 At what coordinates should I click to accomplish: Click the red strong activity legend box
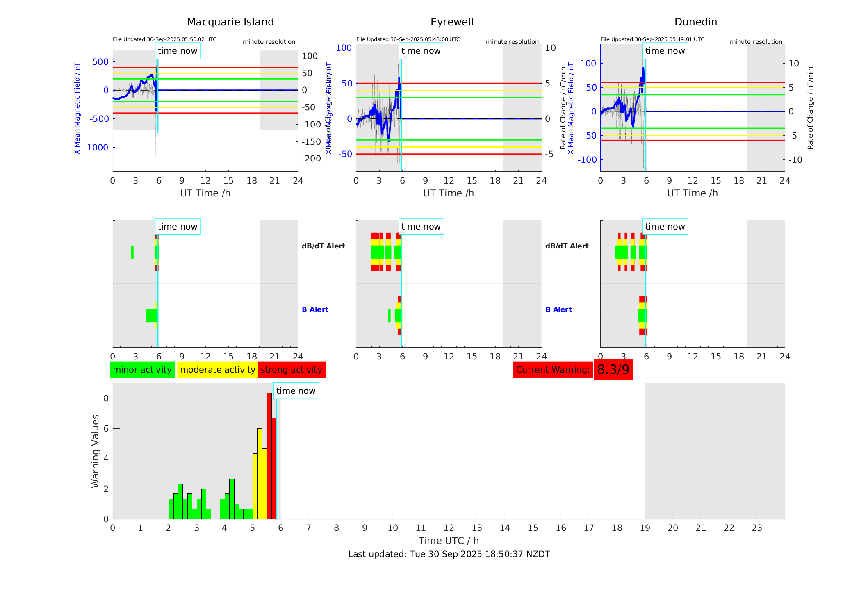[292, 370]
